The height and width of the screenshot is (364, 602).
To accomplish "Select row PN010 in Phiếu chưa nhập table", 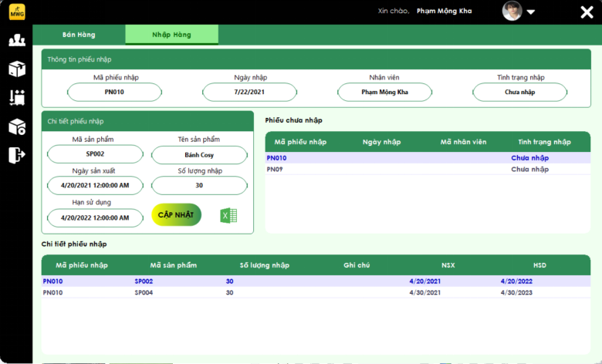I will click(428, 158).
